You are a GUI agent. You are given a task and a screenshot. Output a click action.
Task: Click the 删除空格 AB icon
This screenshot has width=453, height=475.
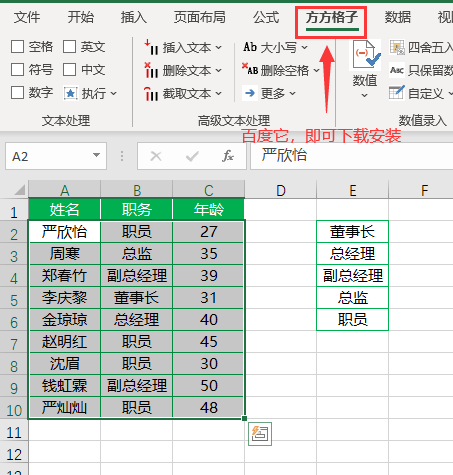coord(250,69)
